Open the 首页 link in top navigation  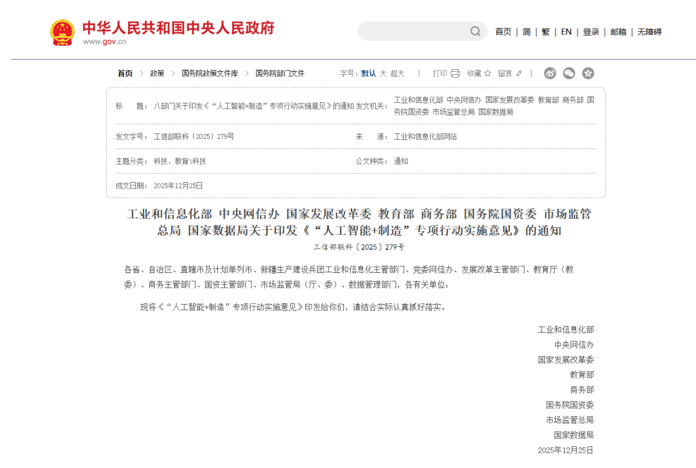[503, 31]
